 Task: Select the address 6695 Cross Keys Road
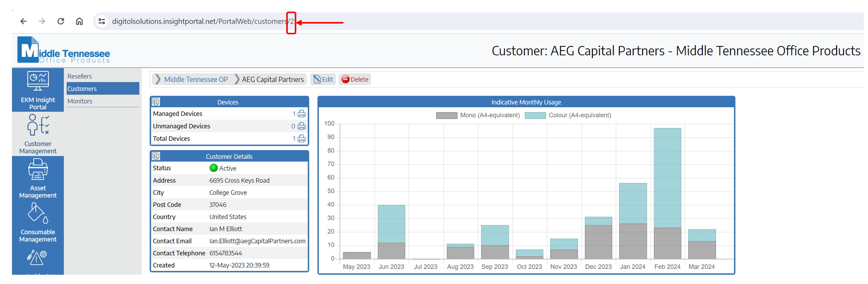click(240, 181)
